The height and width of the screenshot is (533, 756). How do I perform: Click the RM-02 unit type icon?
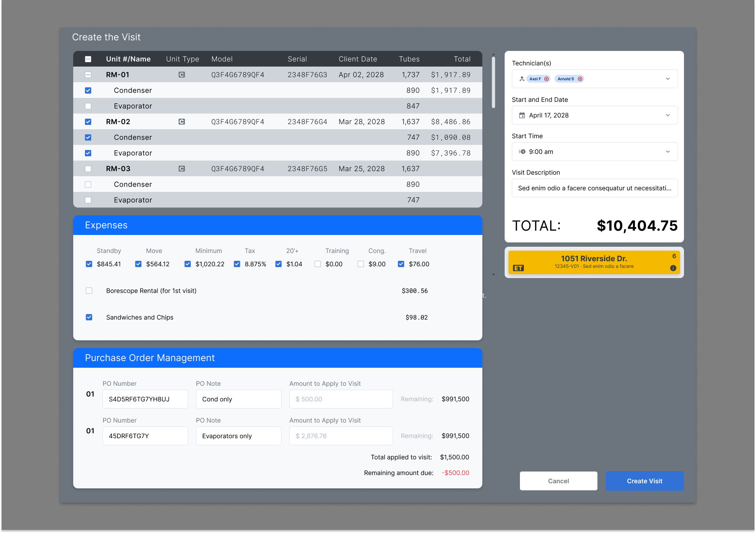click(x=182, y=121)
